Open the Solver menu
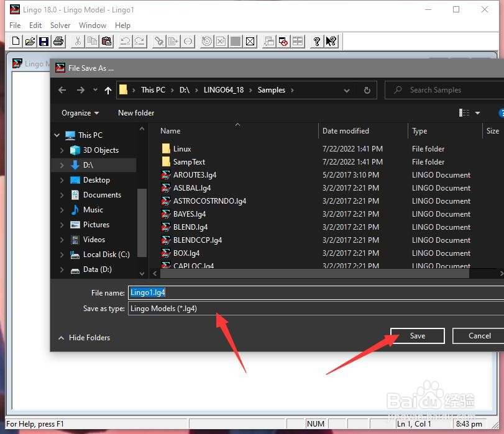The image size is (504, 434). click(60, 25)
